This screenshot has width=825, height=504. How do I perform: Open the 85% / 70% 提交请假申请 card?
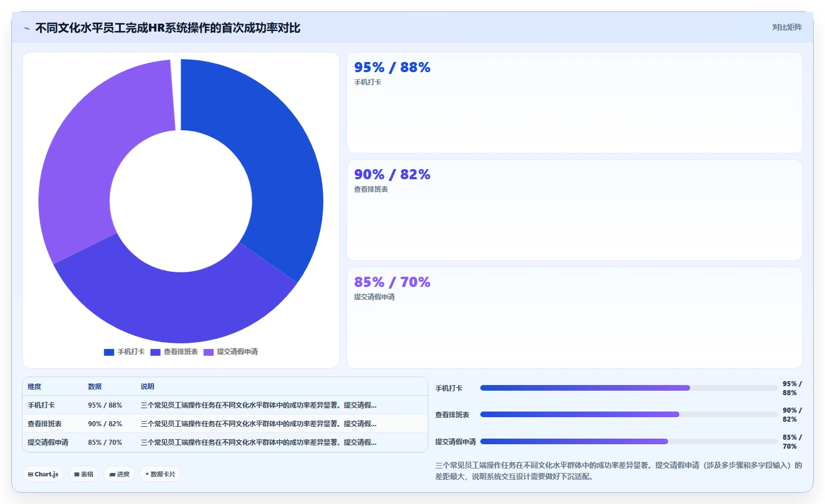tap(574, 317)
